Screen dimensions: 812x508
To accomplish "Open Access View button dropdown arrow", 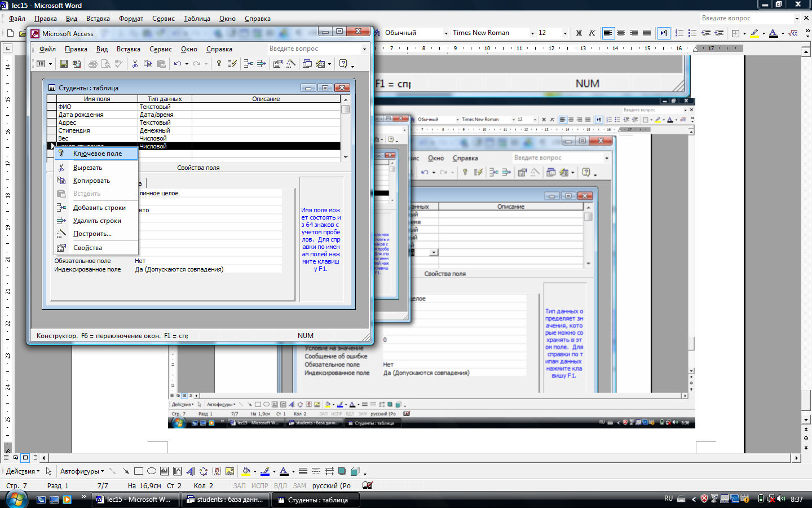I will [x=50, y=64].
